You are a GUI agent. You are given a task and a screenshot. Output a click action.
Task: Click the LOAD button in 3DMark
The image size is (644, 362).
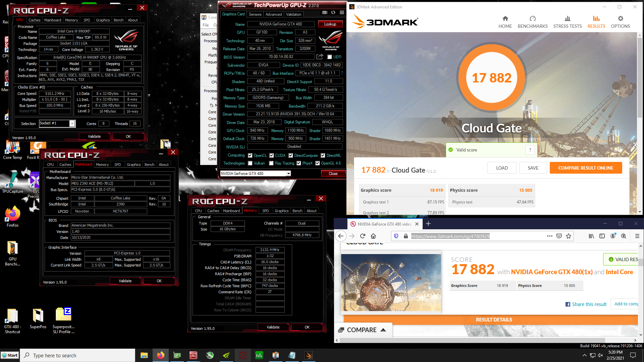[x=502, y=168]
